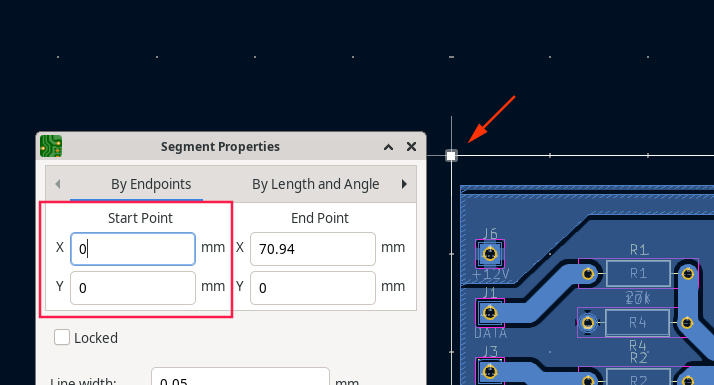
Task: Click the End Point X field showing 70.94
Action: pos(313,249)
